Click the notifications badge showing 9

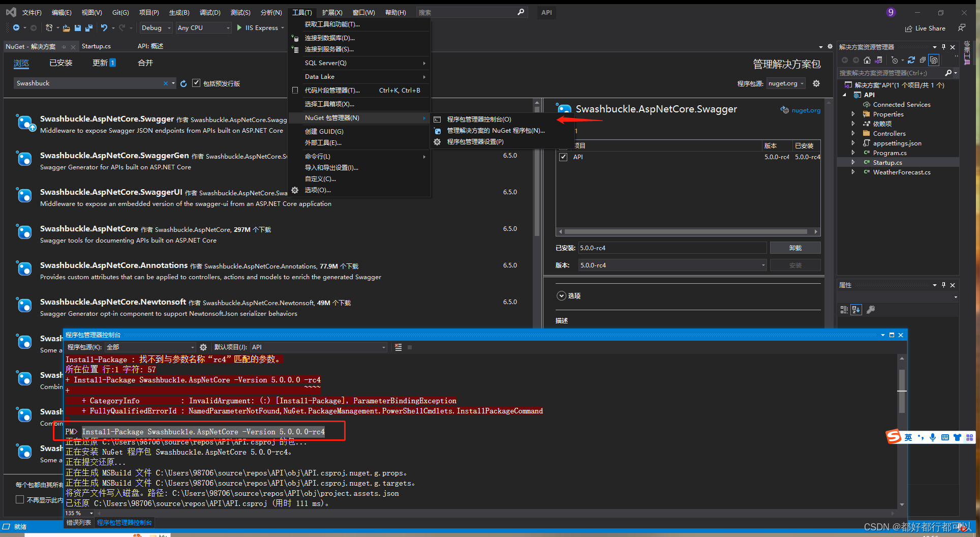(891, 12)
